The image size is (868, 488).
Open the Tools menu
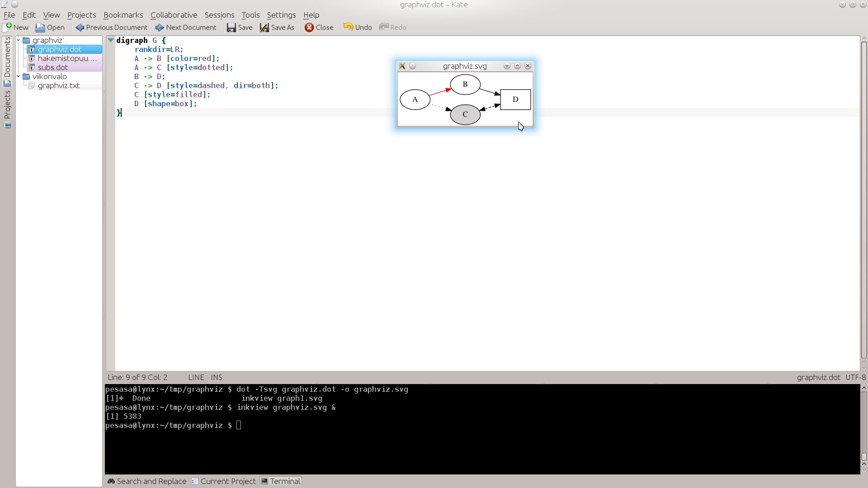pyautogui.click(x=250, y=15)
